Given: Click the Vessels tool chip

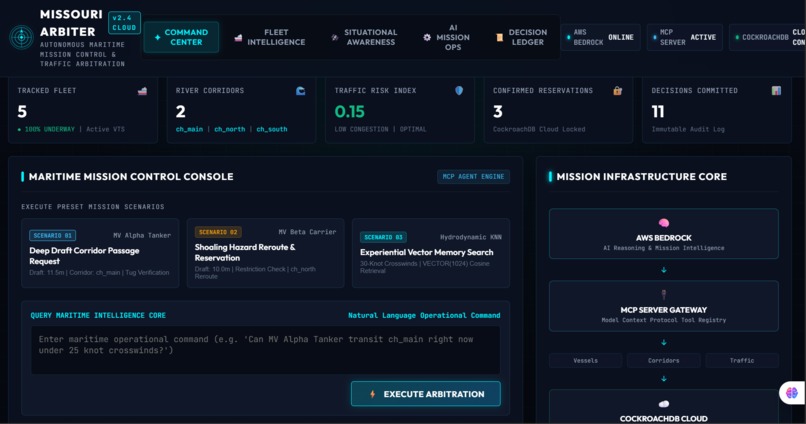Looking at the screenshot, I should [585, 360].
